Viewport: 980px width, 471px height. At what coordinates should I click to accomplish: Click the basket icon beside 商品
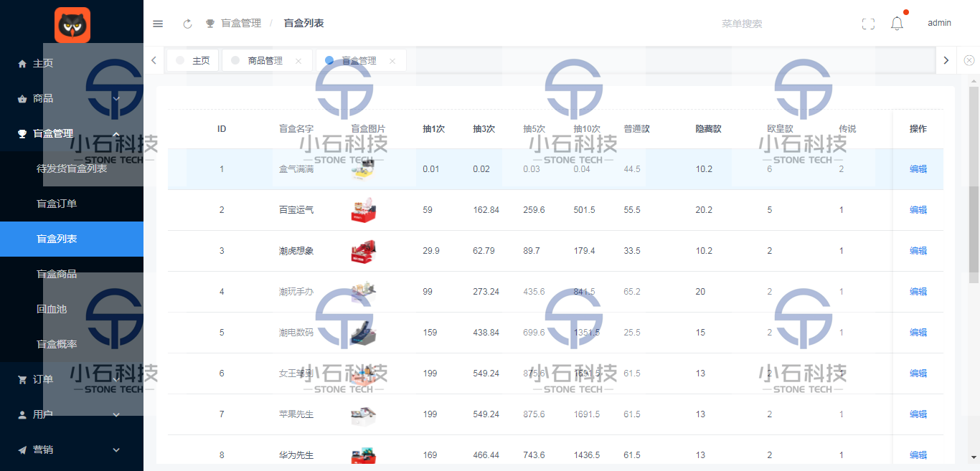22,98
